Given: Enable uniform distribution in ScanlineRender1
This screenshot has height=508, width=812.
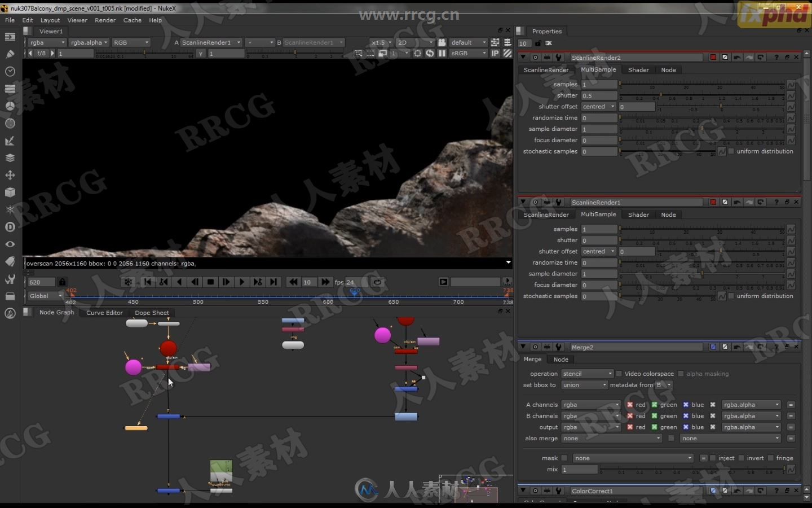Looking at the screenshot, I should (x=731, y=296).
